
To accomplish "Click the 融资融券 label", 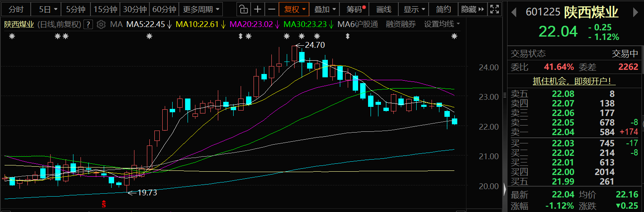I will pyautogui.click(x=400, y=25).
